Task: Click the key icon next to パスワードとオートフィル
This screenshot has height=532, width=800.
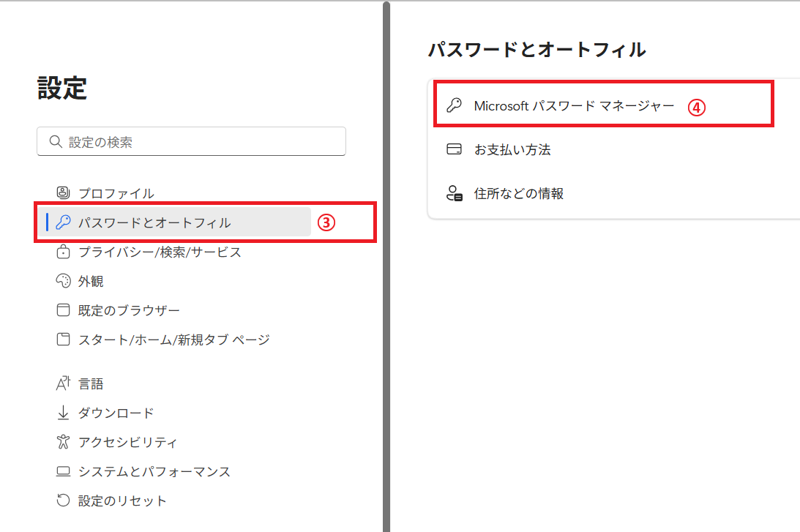Action: pos(63,222)
